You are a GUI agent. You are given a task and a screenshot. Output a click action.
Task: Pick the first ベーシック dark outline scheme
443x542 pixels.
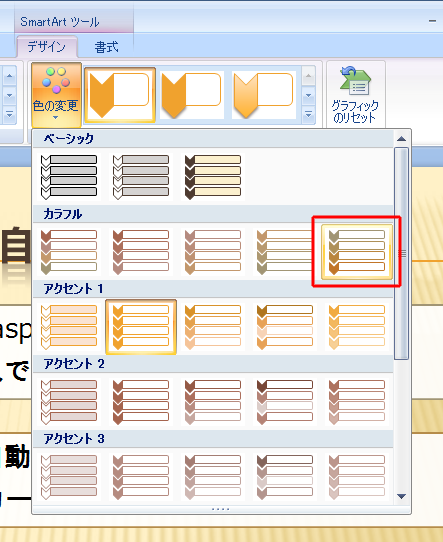point(69,177)
